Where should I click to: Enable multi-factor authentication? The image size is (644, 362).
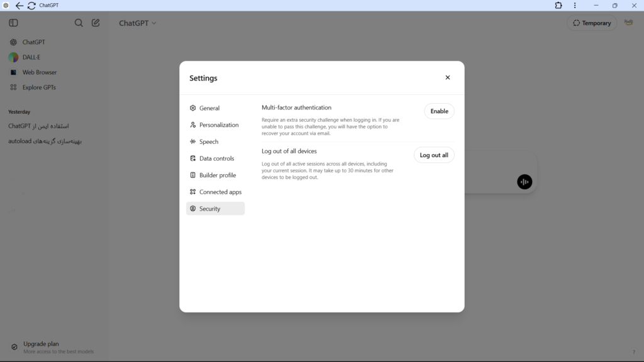pos(439,111)
